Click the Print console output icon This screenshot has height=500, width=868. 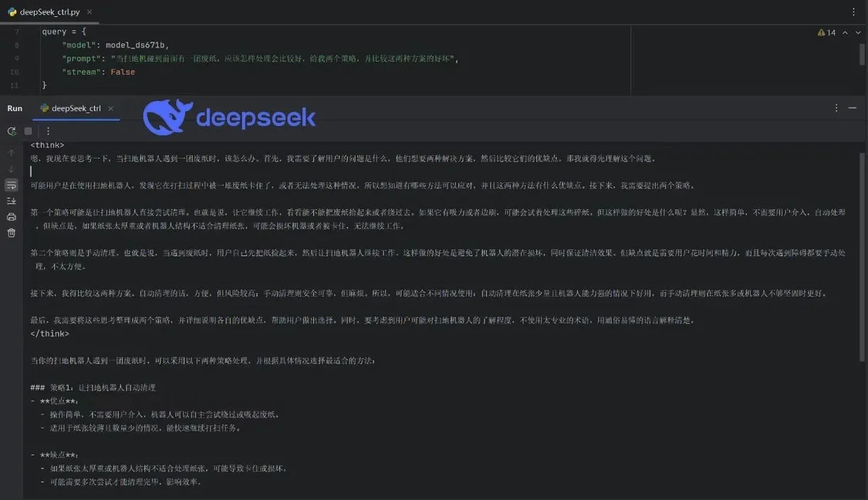[10, 217]
